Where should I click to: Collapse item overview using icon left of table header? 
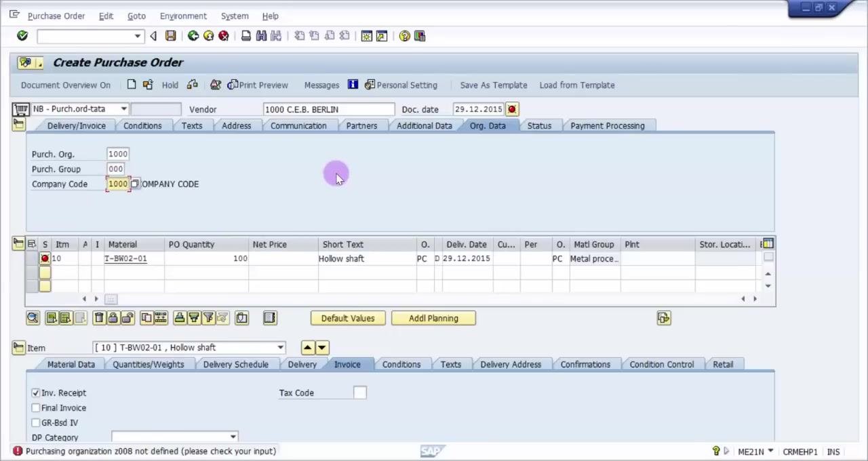[18, 244]
